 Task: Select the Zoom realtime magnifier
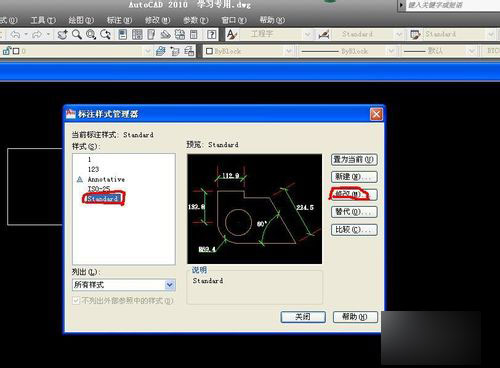pos(77,34)
